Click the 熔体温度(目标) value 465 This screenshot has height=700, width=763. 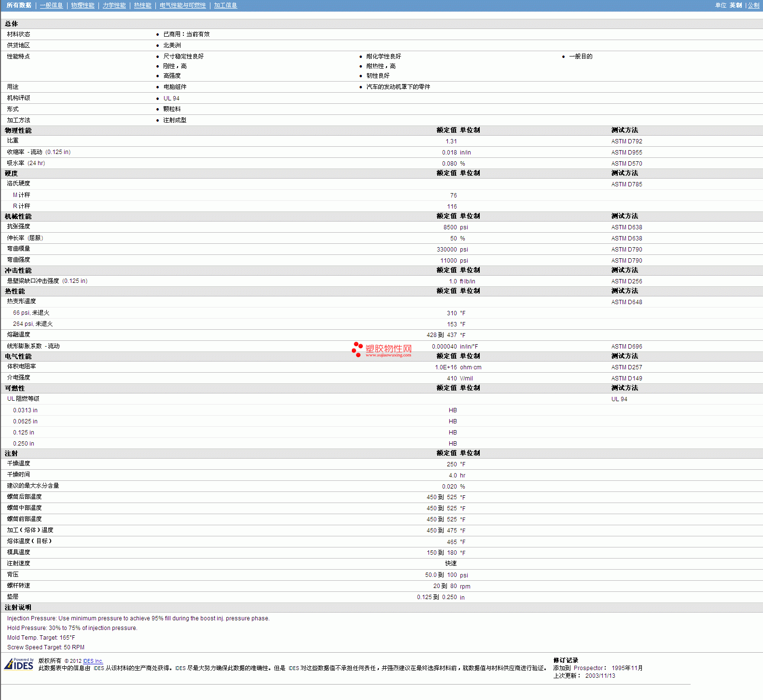pyautogui.click(x=452, y=542)
